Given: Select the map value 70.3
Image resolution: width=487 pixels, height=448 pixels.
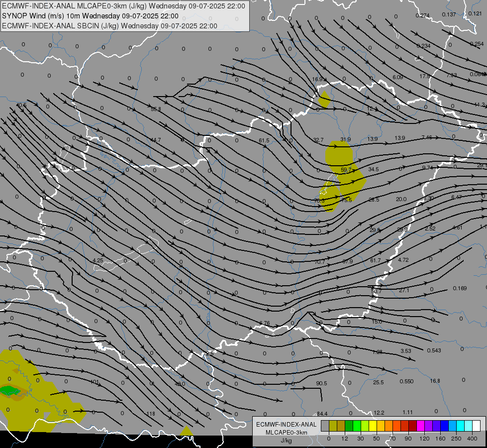Looking at the screenshot, I should 319,201.
